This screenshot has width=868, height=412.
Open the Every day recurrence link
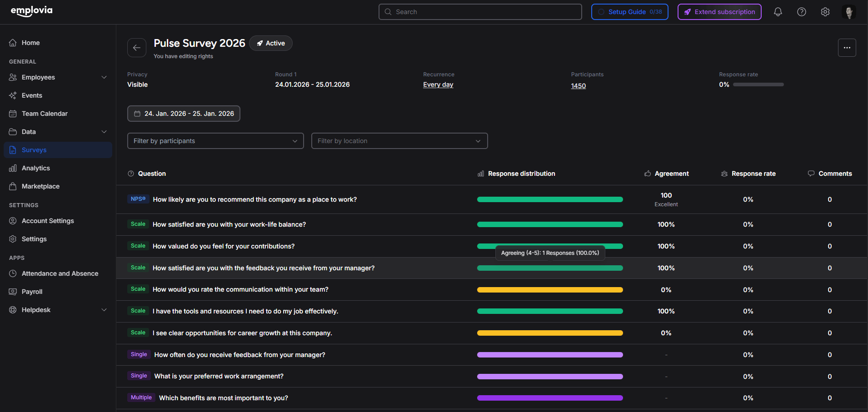[438, 84]
